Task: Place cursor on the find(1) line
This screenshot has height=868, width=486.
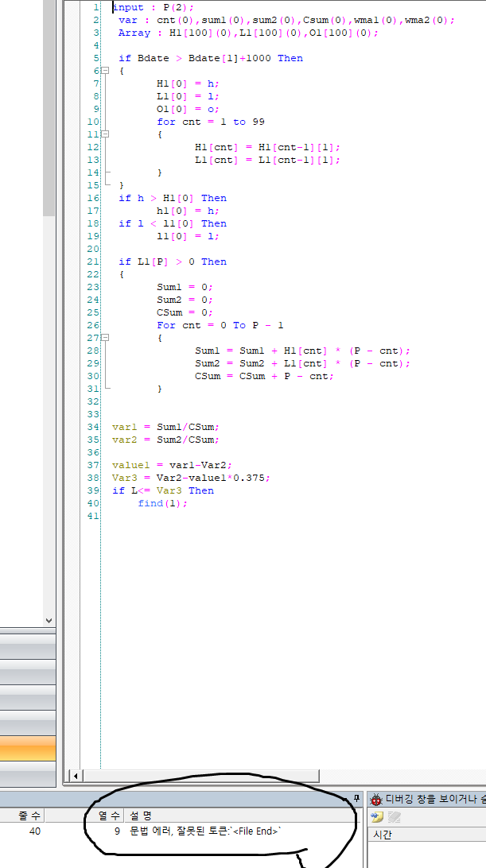Action: tap(162, 503)
